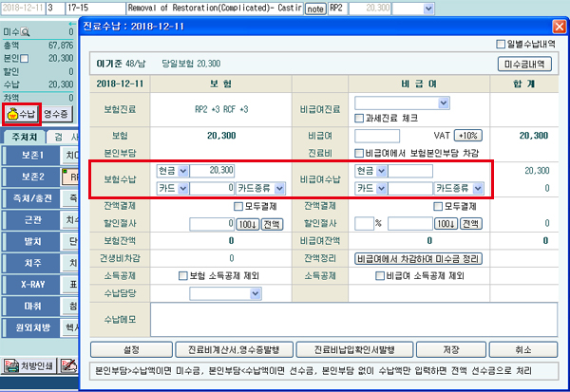This screenshot has width=570, height=392.
Task: Click the VAT +10% button
Action: point(467,136)
